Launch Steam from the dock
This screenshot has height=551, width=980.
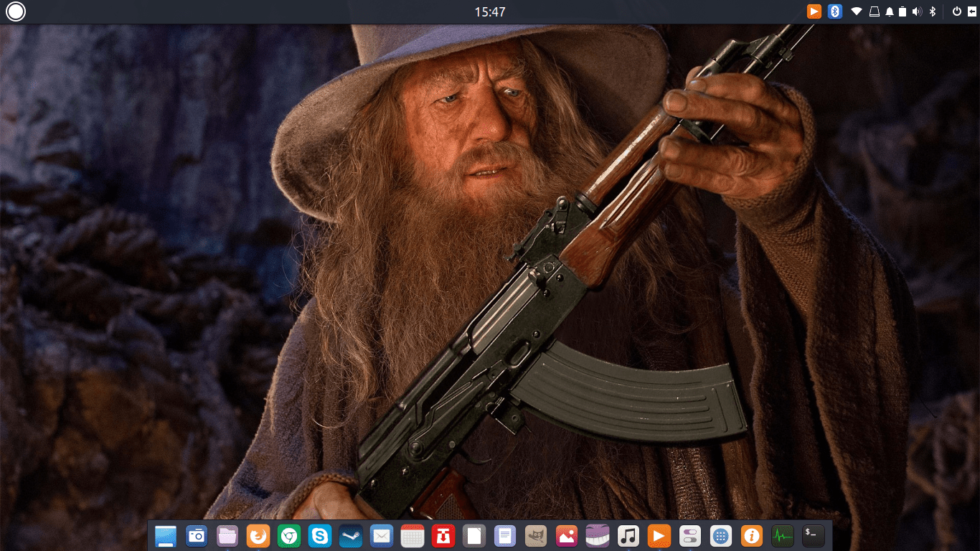(x=351, y=535)
